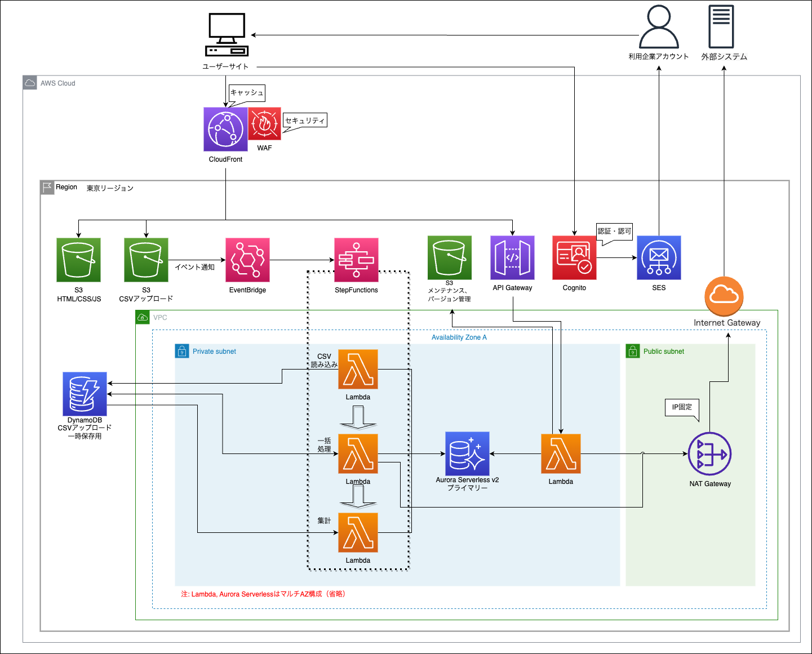The height and width of the screenshot is (654, 812).
Task: Click the S3 CSVアップロード bucket icon
Action: [146, 260]
